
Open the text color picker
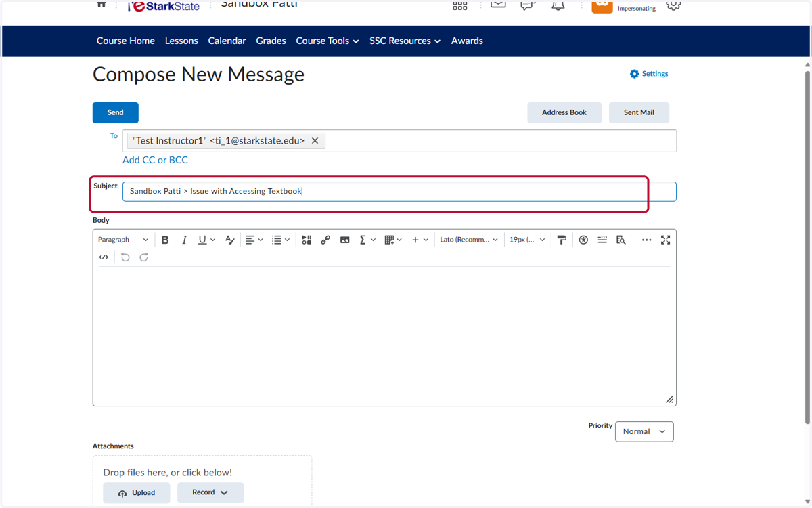tap(230, 240)
